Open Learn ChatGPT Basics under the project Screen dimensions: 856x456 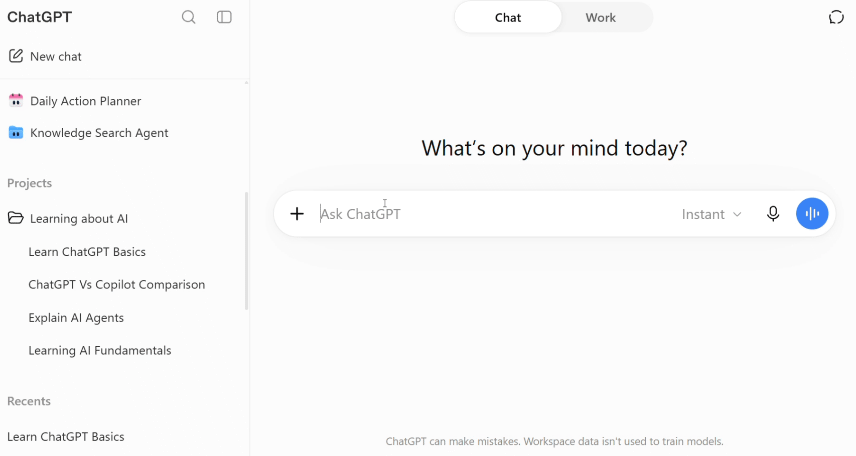click(x=87, y=252)
